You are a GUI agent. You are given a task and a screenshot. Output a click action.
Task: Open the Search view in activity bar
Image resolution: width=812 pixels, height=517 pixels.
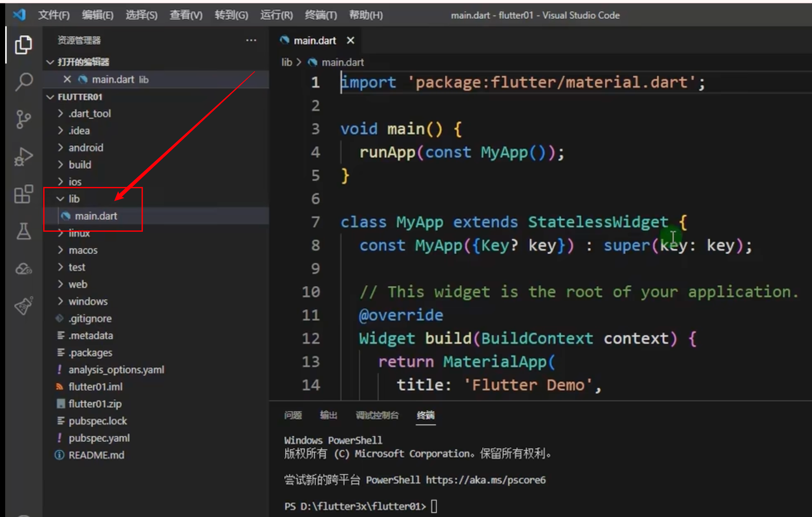click(x=23, y=82)
